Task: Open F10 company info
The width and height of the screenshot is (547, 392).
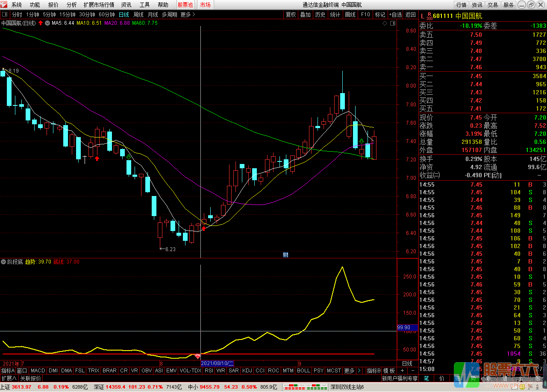Action: point(365,15)
